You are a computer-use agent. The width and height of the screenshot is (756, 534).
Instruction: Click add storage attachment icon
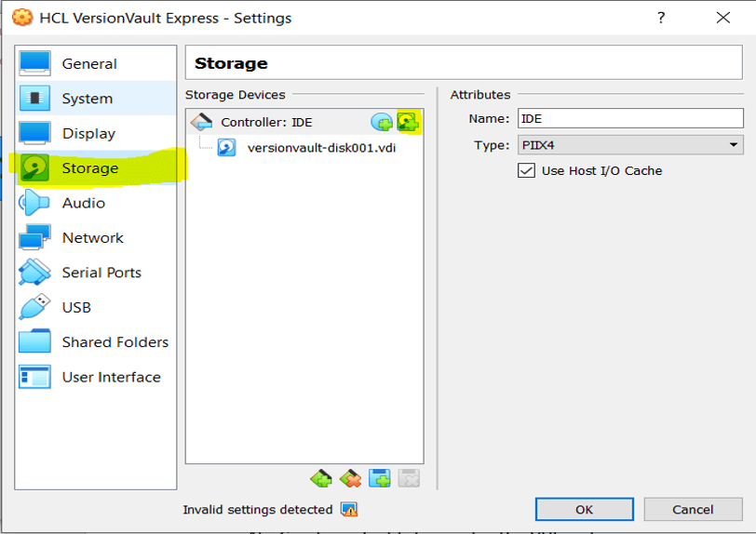380,478
